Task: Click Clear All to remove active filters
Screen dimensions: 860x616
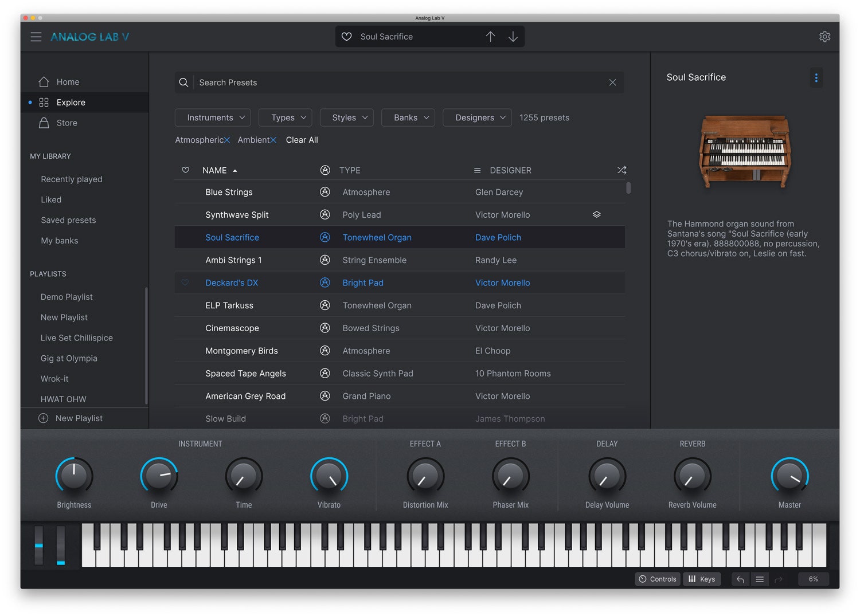Action: 302,140
